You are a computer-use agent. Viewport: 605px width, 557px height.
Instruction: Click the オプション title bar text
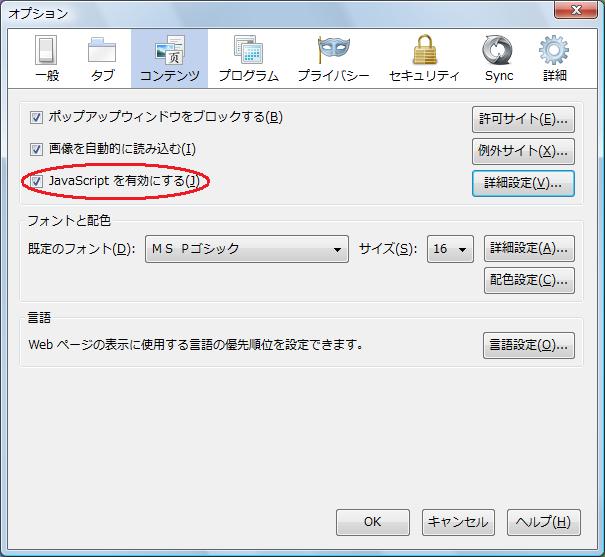[x=38, y=14]
